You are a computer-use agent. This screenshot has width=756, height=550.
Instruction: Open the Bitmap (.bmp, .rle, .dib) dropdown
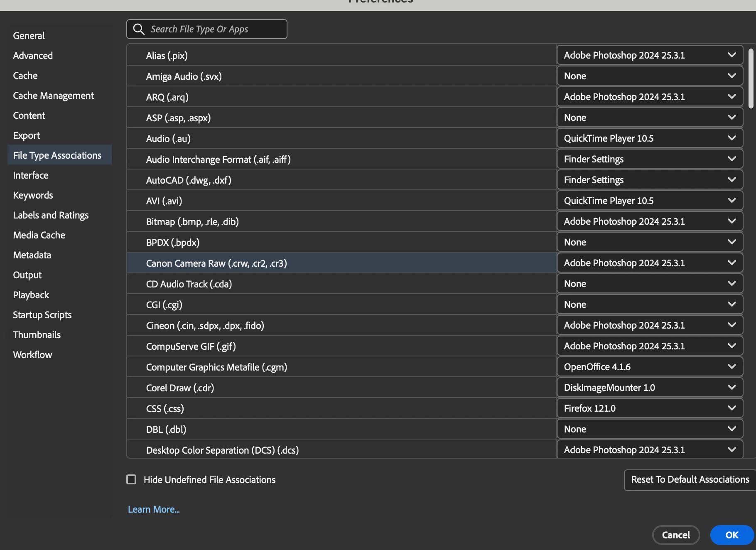pos(650,221)
